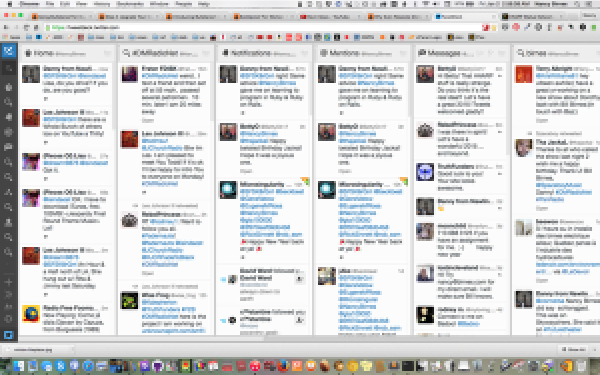Open the File menu in menu bar

coord(50,4)
